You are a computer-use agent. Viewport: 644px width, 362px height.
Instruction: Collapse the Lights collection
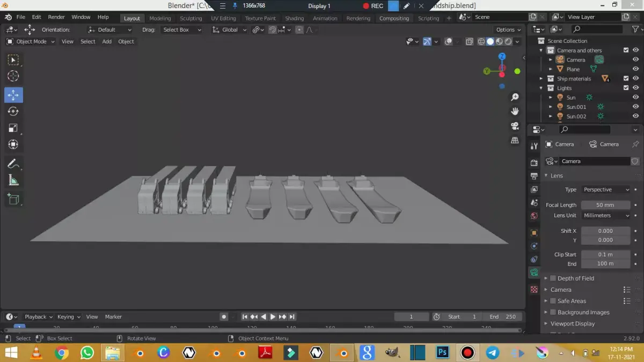(x=541, y=88)
